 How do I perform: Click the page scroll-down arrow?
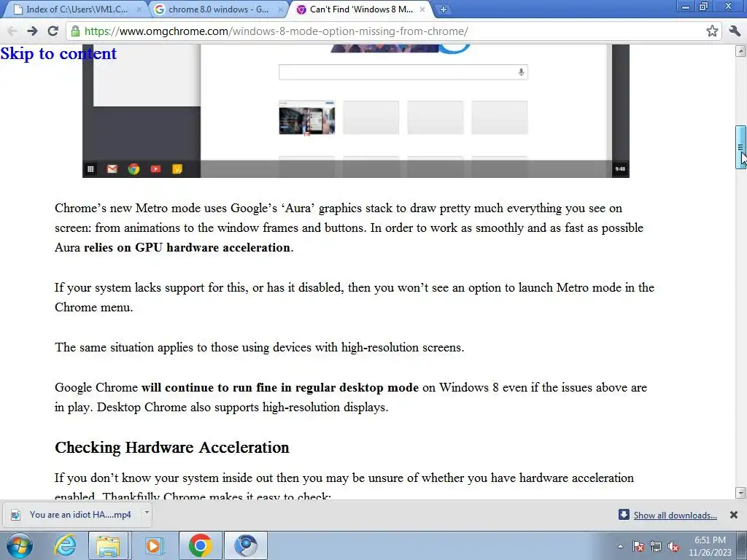pos(741,493)
